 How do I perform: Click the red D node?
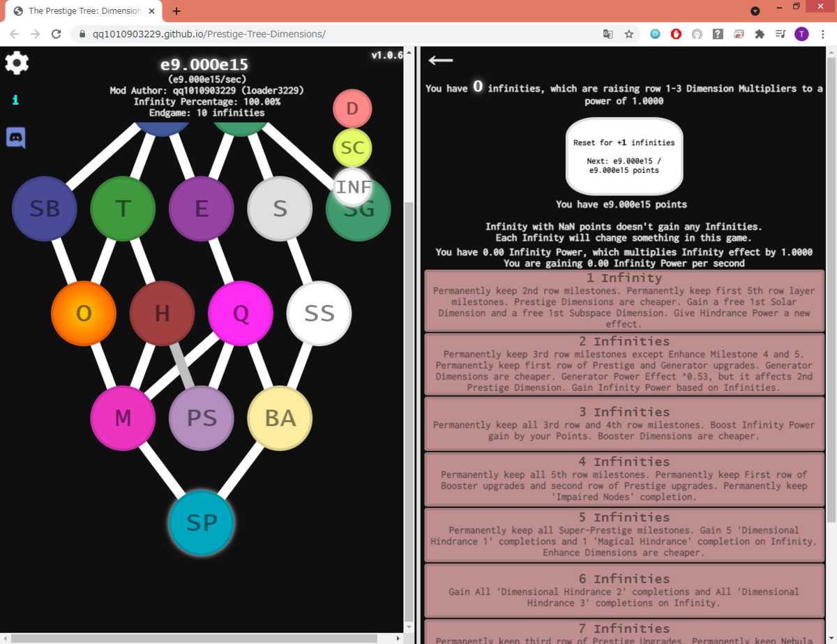point(352,108)
